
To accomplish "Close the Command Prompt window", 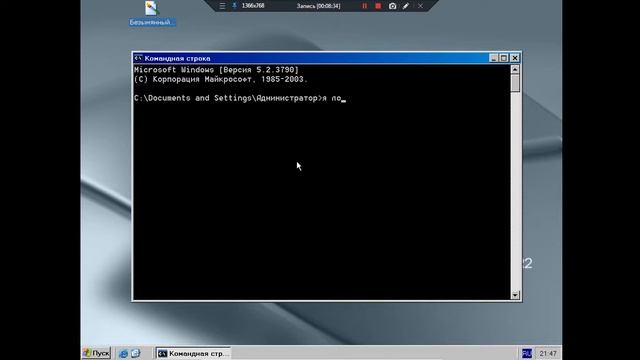I will (515, 58).
